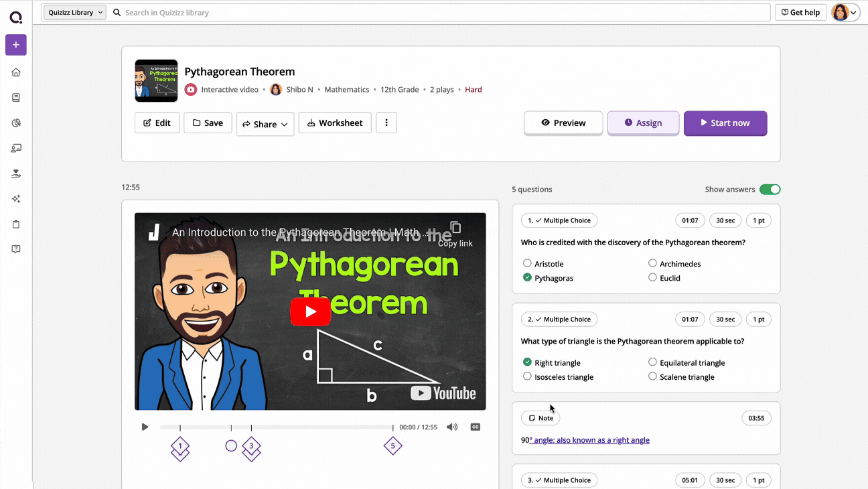The width and height of the screenshot is (868, 489).
Task: Open the Quizizz Library dropdown
Action: 74,13
